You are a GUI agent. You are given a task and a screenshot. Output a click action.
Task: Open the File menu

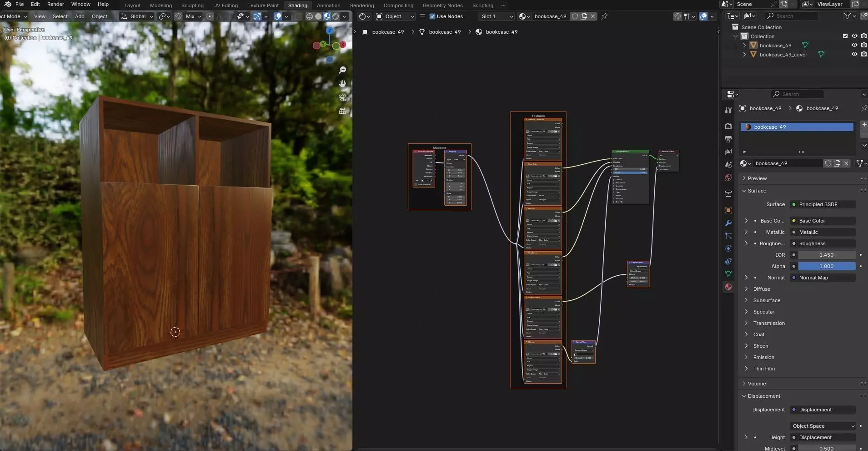click(20, 4)
